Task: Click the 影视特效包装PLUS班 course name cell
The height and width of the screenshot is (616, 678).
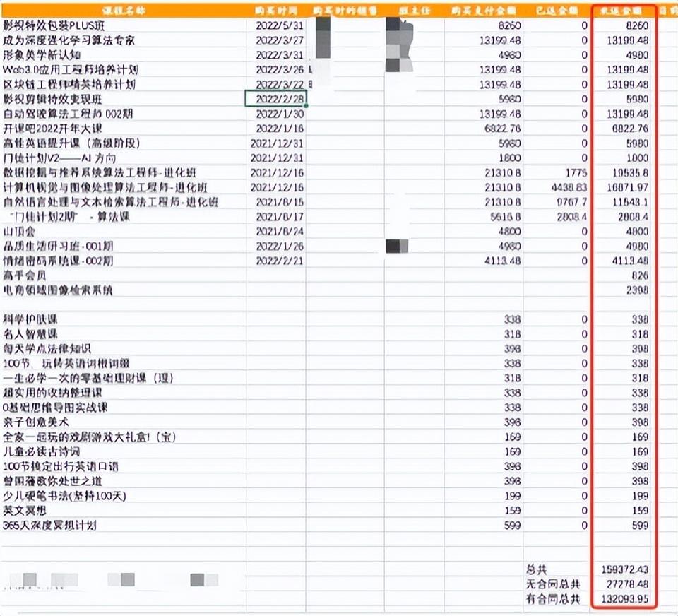Action: click(x=54, y=25)
